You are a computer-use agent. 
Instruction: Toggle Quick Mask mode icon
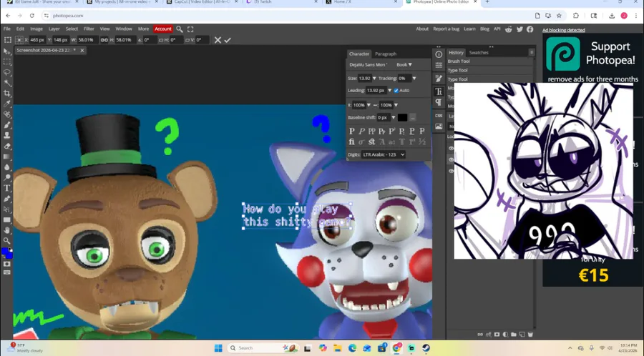(7, 264)
